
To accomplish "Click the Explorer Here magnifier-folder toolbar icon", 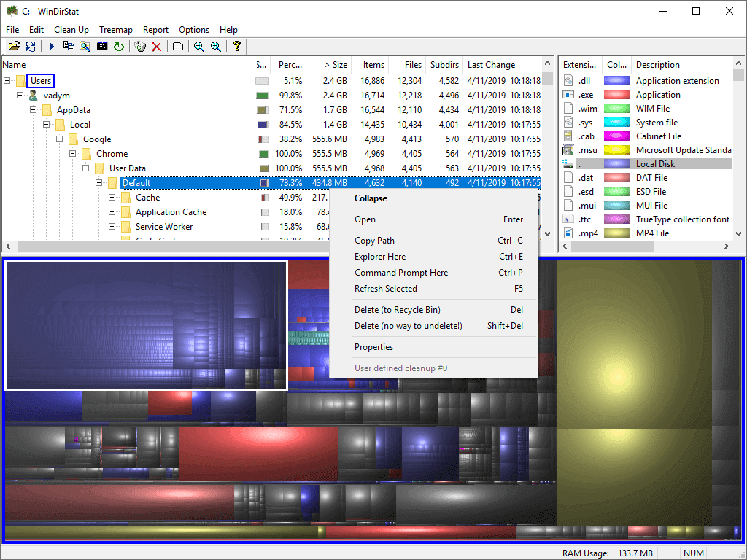I will point(85,46).
